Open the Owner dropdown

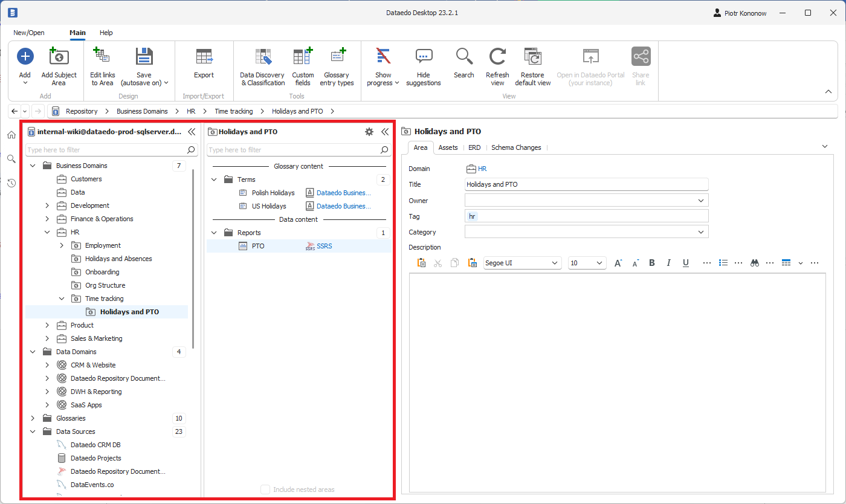point(701,201)
